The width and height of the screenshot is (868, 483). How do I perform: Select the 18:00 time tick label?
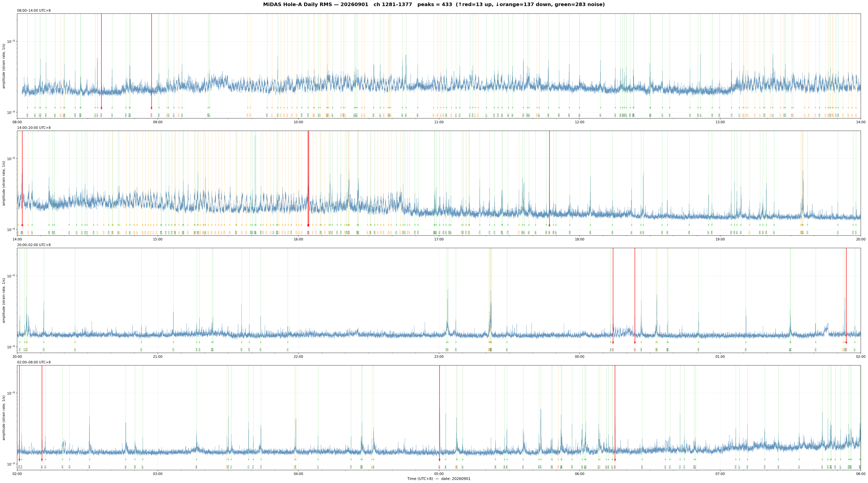tap(580, 239)
